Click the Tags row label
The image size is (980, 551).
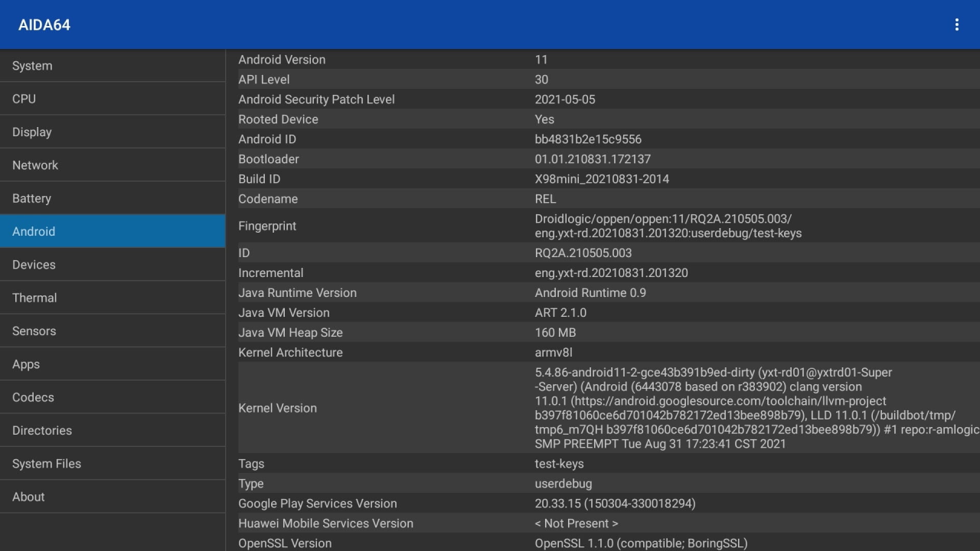pyautogui.click(x=251, y=464)
